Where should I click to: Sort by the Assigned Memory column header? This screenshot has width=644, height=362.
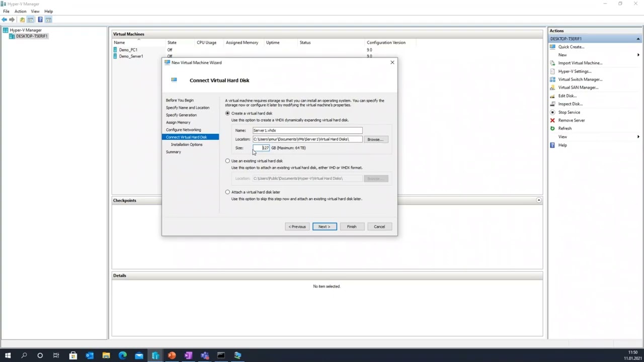(x=242, y=43)
